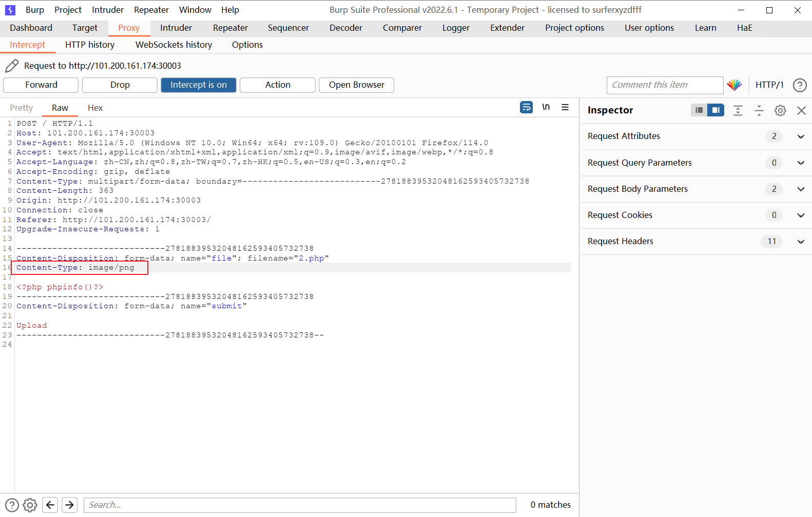Open the highlight color picker icon

[x=734, y=85]
